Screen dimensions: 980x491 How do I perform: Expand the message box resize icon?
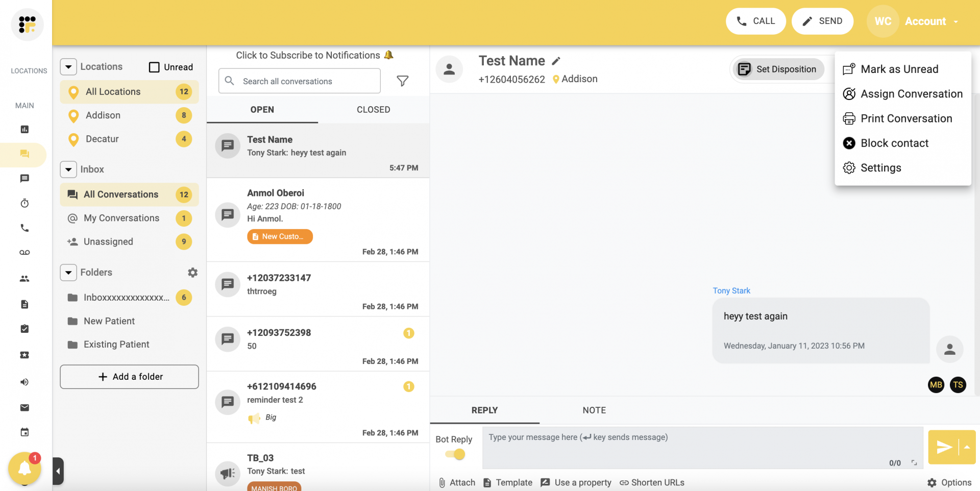914,463
